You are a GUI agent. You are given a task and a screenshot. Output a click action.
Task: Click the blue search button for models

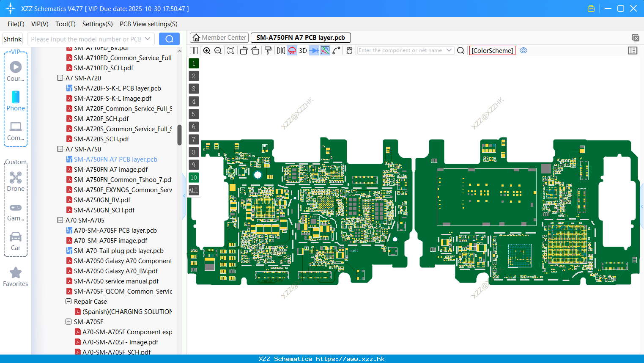(169, 39)
